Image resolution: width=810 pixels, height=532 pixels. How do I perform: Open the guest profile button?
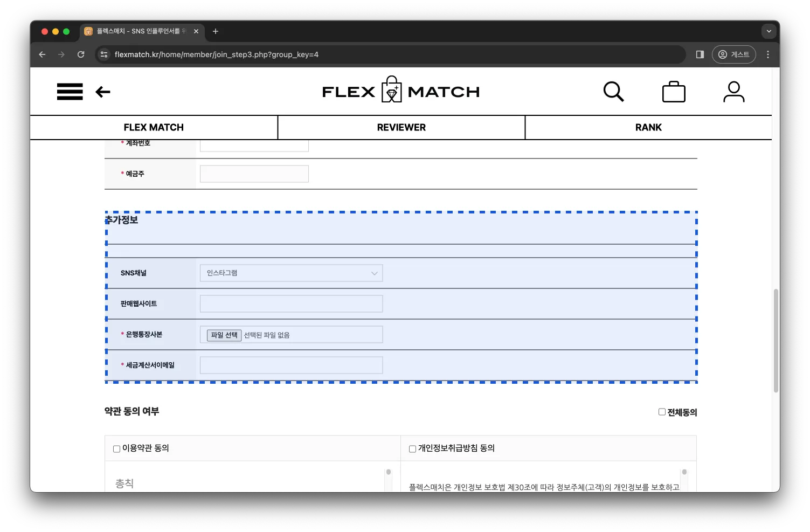733,54
